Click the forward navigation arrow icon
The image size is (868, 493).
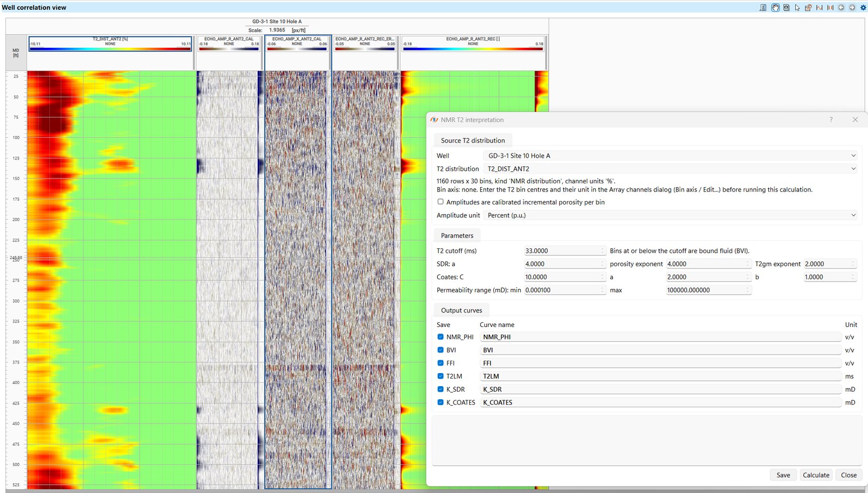click(x=852, y=8)
